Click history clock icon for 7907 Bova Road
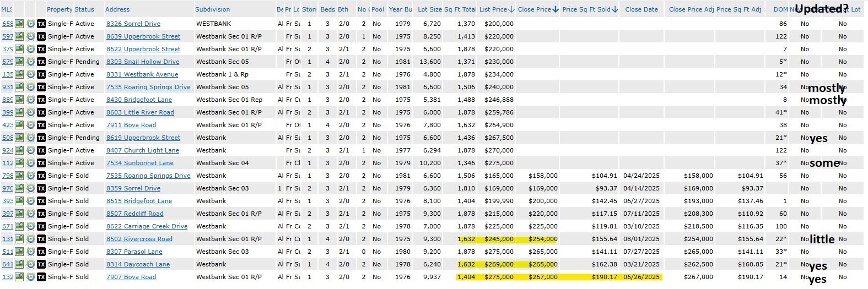Image resolution: width=868 pixels, height=289 pixels. pos(30,277)
